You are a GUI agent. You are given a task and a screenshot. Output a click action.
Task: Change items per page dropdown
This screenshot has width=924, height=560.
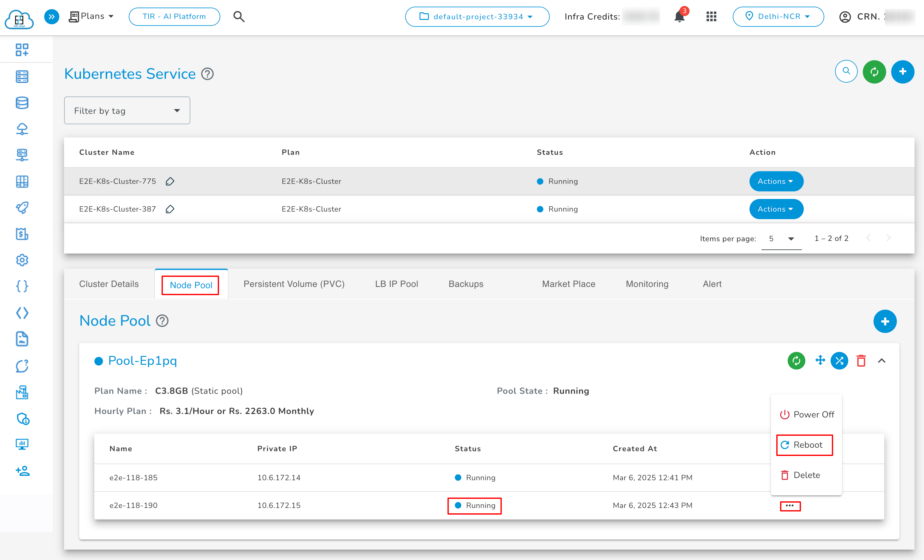click(x=781, y=239)
